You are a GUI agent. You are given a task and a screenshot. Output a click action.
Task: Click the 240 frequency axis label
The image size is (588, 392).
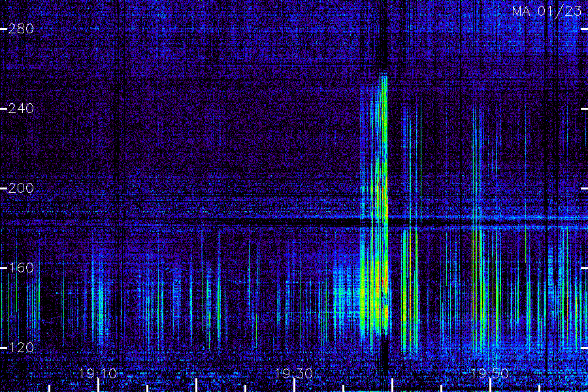(21, 108)
